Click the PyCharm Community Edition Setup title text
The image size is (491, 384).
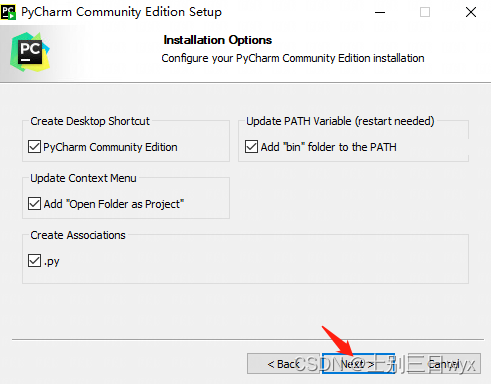pyautogui.click(x=121, y=12)
